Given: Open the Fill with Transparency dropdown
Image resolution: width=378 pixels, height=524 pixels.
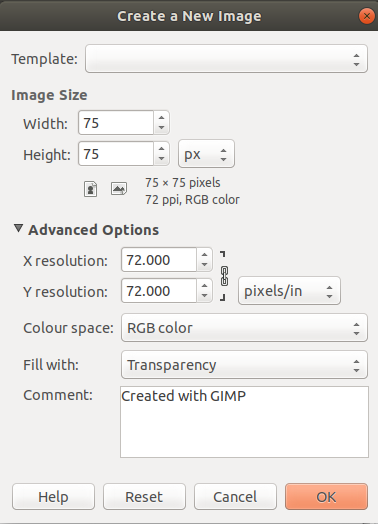Looking at the screenshot, I should tap(244, 365).
